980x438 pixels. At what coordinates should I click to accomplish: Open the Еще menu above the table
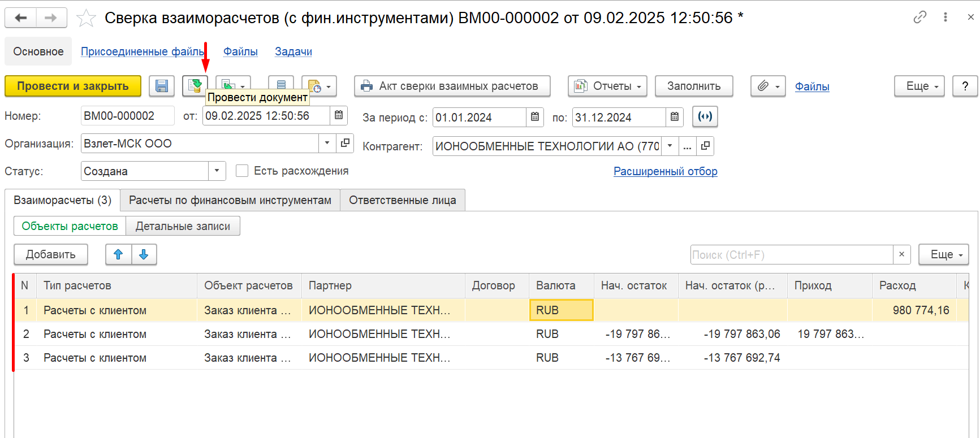click(944, 254)
